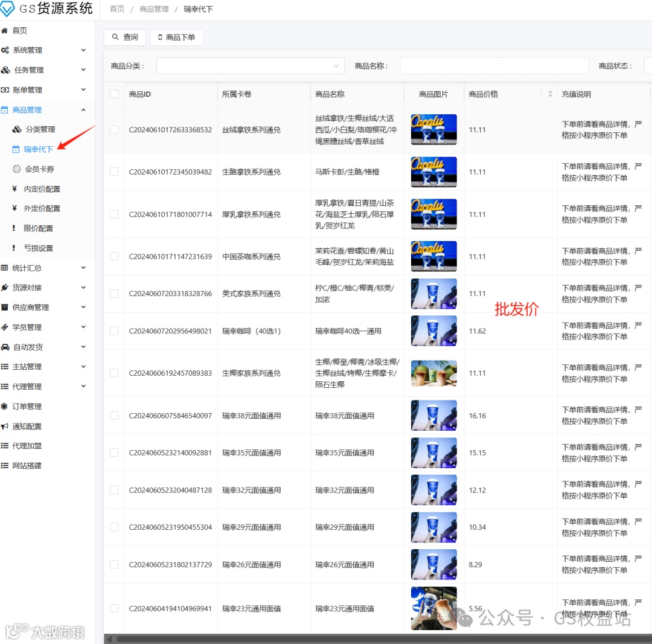Click the yen icon for 外定价配置
Screen dimensions: 652x644
(x=14, y=208)
